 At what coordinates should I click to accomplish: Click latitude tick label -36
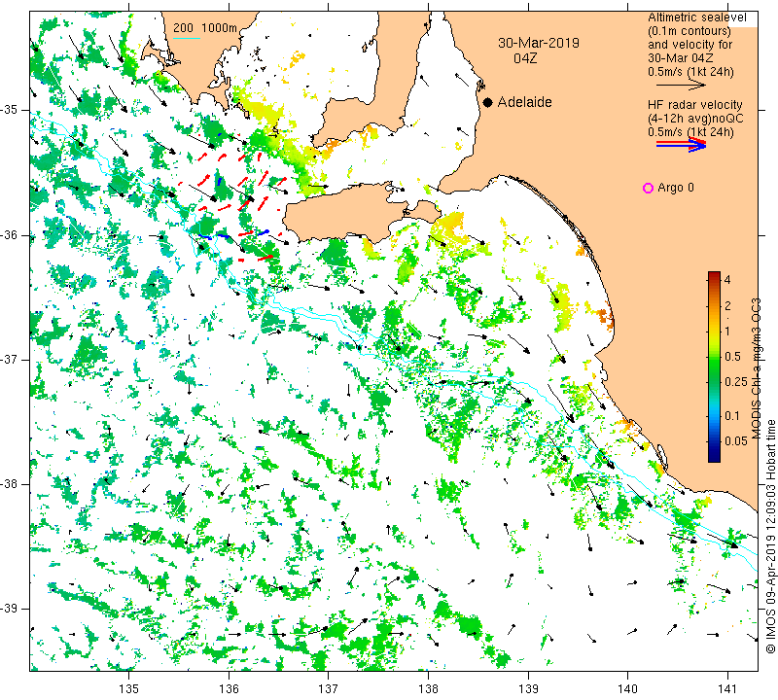[x=9, y=234]
